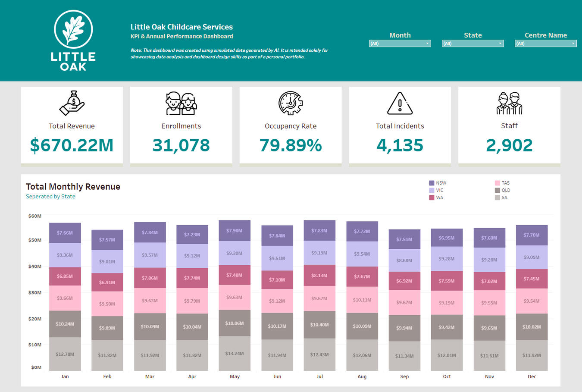Open the State filter dropdown
The height and width of the screenshot is (392, 582).
coord(472,44)
